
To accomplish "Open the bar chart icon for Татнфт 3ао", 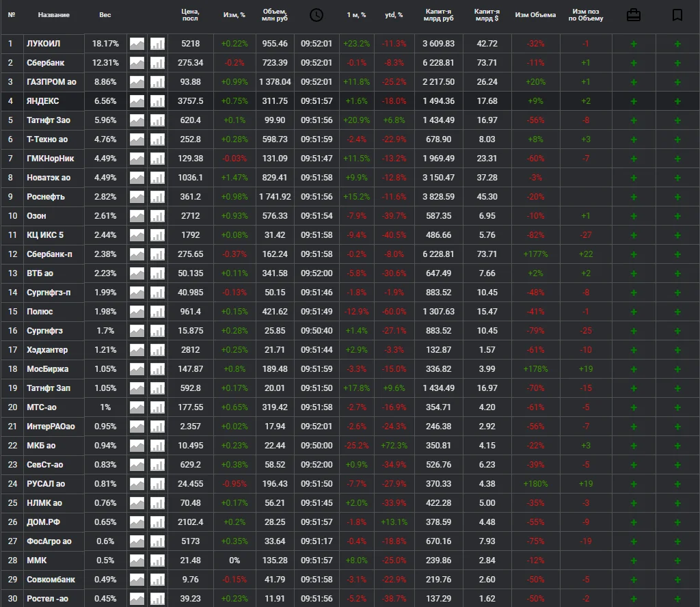I will coord(158,120).
